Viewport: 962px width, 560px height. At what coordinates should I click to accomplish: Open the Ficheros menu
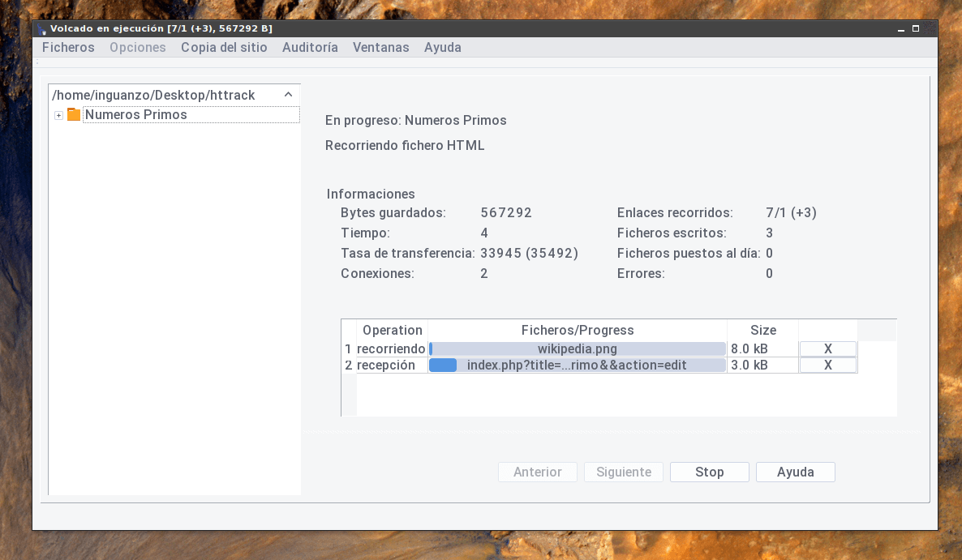(67, 47)
